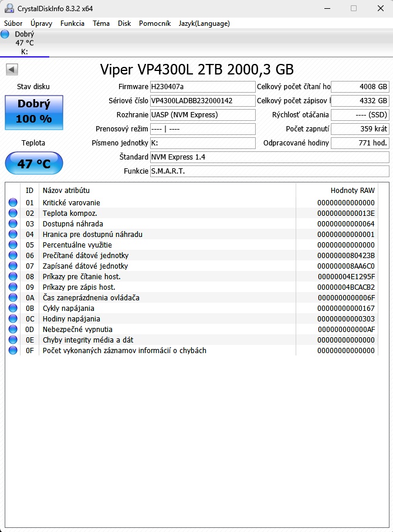Click status icon for Zapísané dátové jednotky row
Image resolution: width=393 pixels, height=532 pixels.
[x=13, y=266]
